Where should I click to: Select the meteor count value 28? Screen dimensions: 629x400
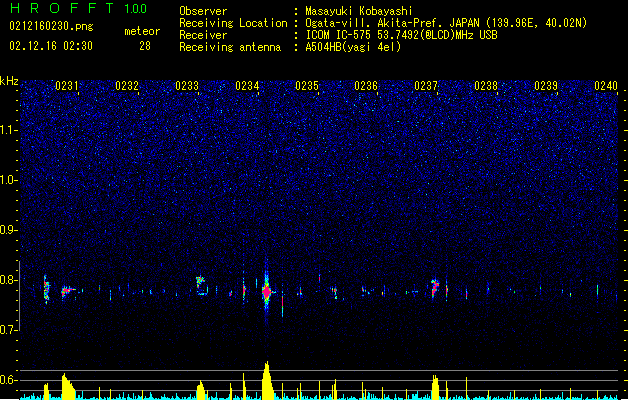(x=145, y=46)
